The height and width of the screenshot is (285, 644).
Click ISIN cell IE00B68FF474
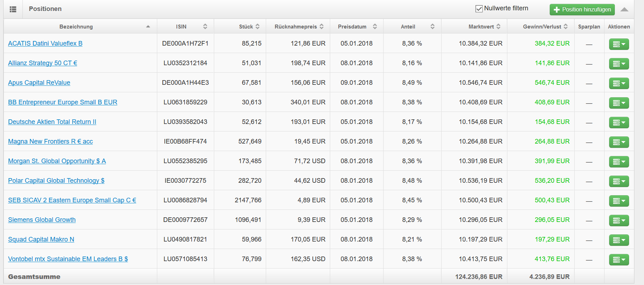click(x=185, y=141)
